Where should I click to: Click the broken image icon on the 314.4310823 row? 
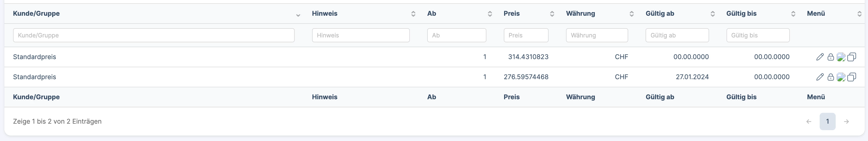[841, 57]
